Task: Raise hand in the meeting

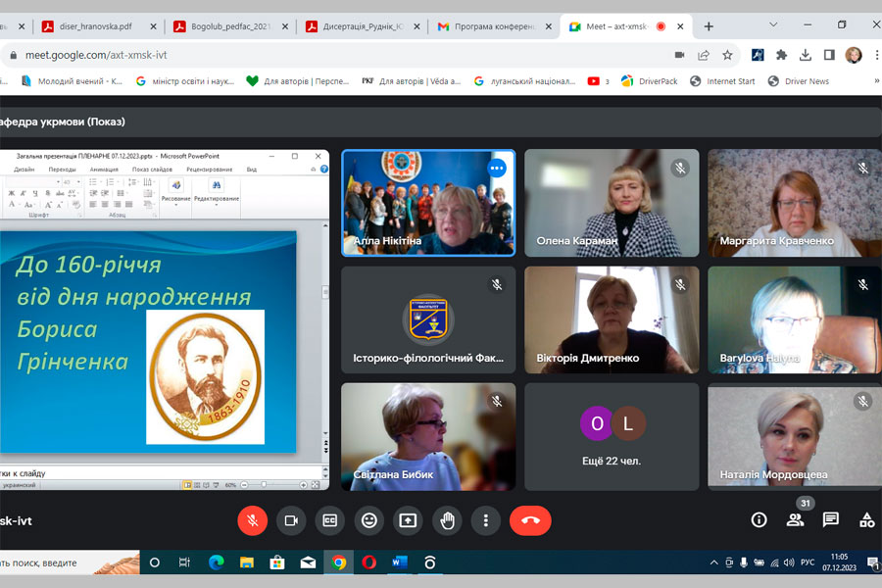Action: point(448,520)
